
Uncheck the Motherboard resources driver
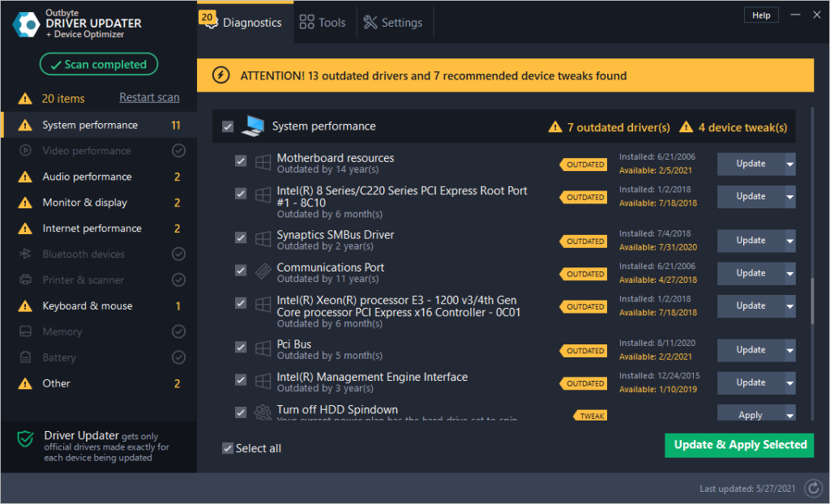tap(240, 160)
